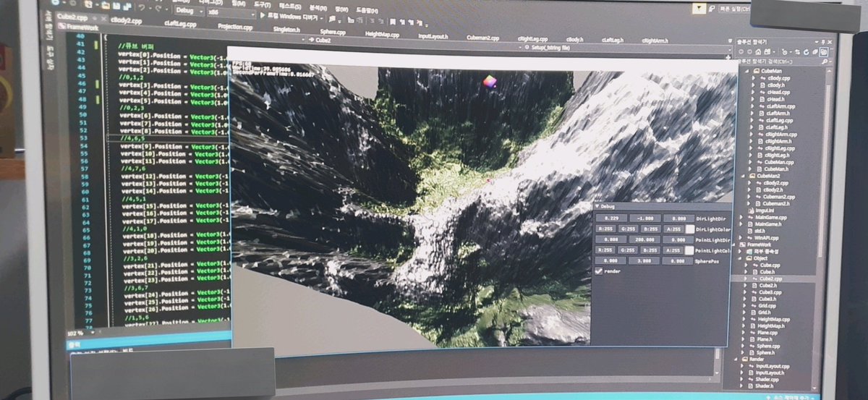
Task: Select Cube2.cpp in Solution Explorer
Action: tap(770, 278)
